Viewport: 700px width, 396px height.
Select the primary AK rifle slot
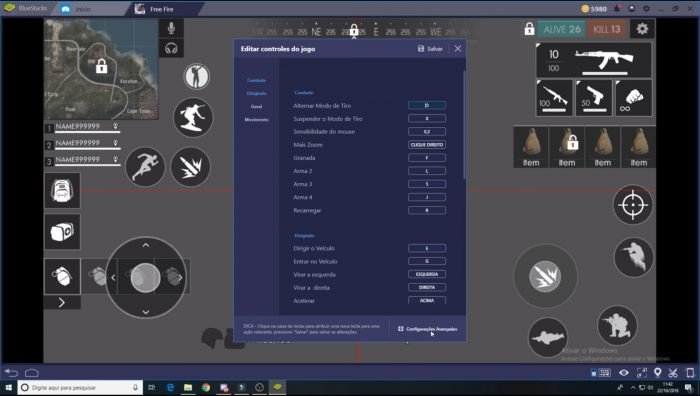point(594,60)
